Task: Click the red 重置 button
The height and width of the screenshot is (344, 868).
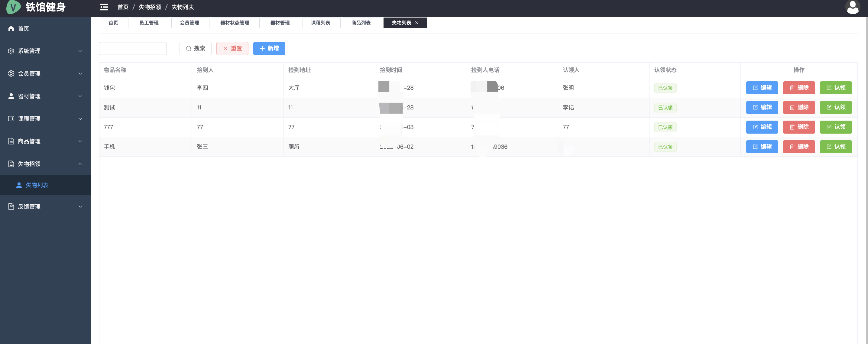Action: pos(232,49)
